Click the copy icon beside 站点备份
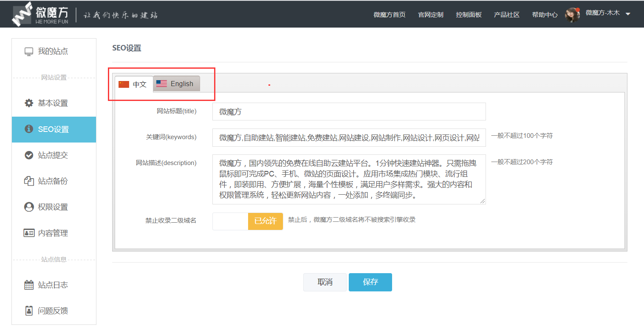 pyautogui.click(x=29, y=181)
